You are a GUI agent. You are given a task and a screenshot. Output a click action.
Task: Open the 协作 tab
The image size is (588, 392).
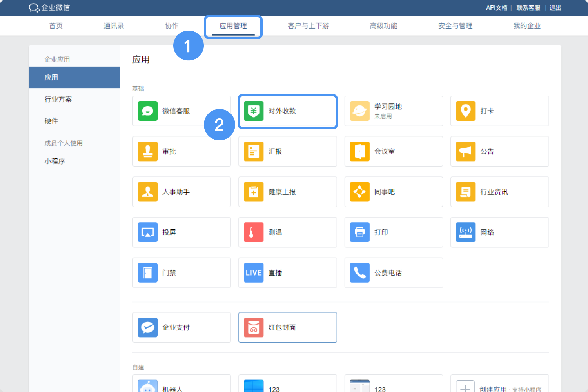tap(172, 25)
